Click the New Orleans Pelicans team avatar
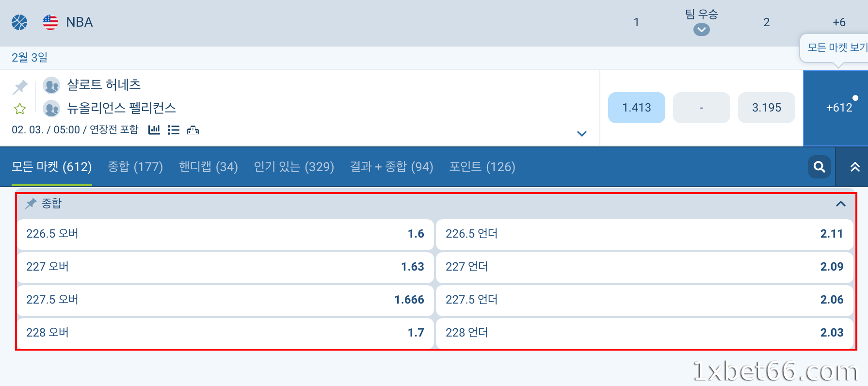Screen dimensions: 868x386 [x=51, y=108]
